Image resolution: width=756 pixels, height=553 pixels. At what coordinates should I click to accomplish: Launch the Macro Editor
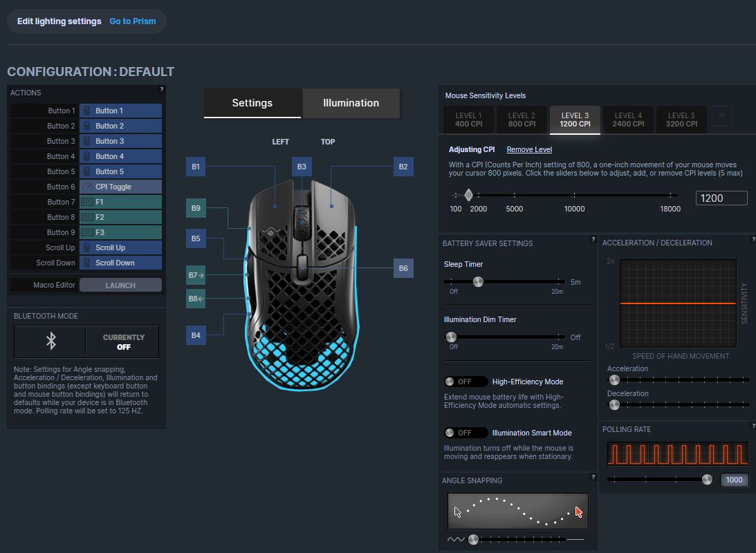click(120, 285)
